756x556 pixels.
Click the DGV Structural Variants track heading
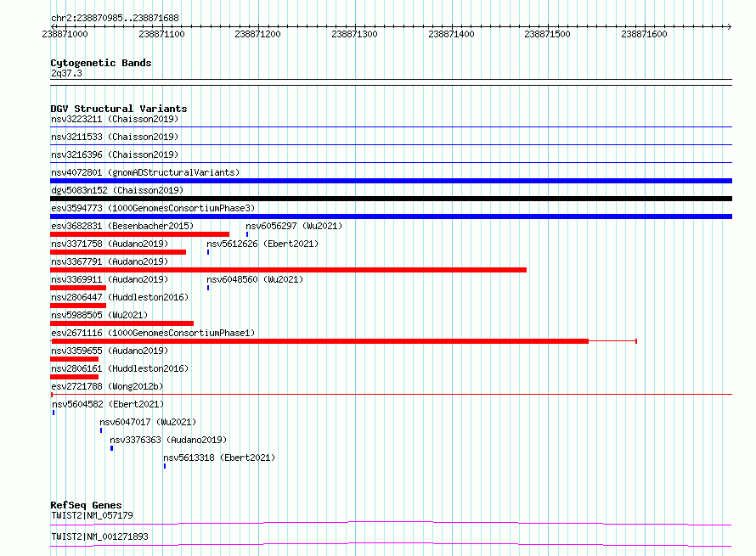point(119,109)
